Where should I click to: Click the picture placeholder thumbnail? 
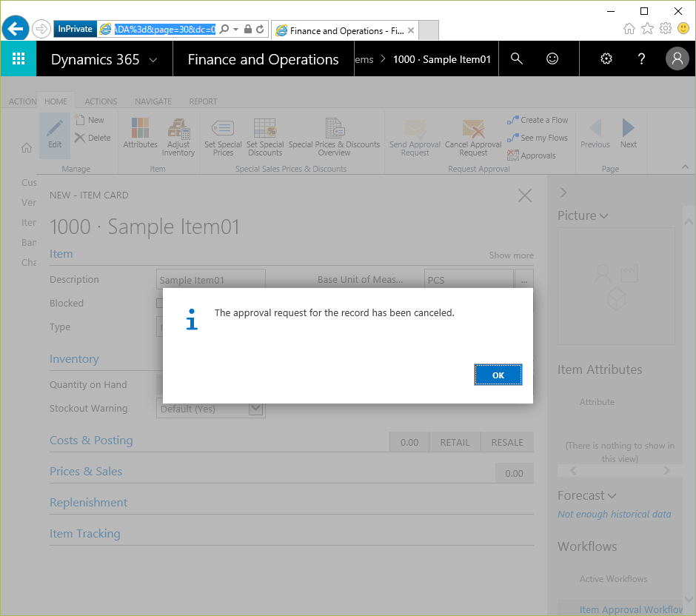[x=616, y=287]
